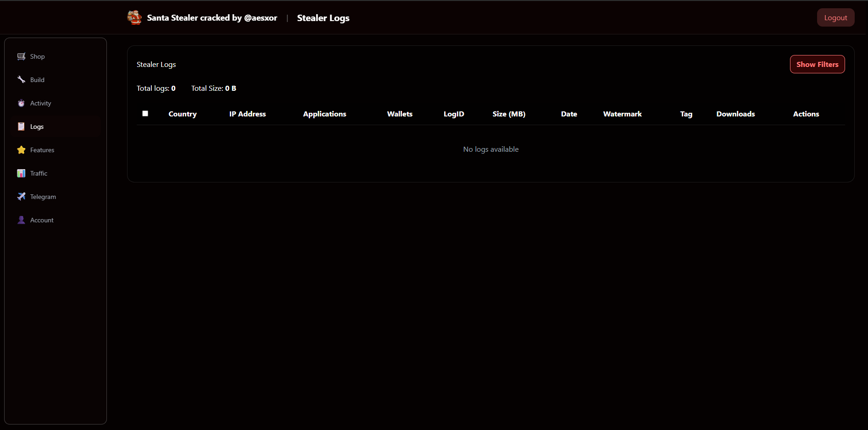Expand filters with Show Filters button
Screen dimensions: 868x430
pyautogui.click(x=817, y=64)
